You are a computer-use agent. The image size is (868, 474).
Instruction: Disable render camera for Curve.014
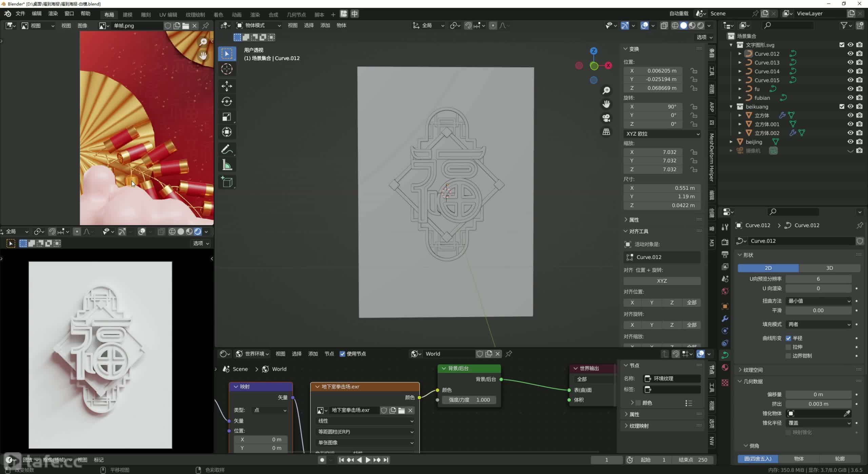click(x=859, y=71)
